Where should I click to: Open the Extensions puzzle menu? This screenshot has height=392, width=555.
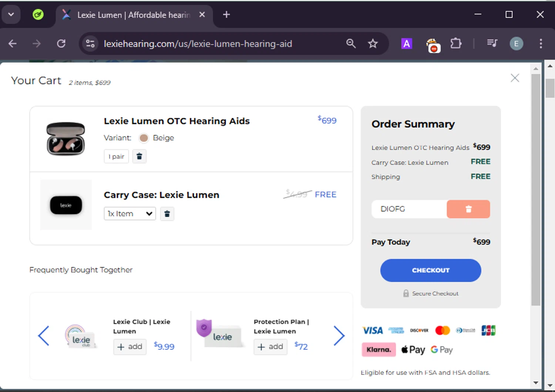[x=456, y=44]
